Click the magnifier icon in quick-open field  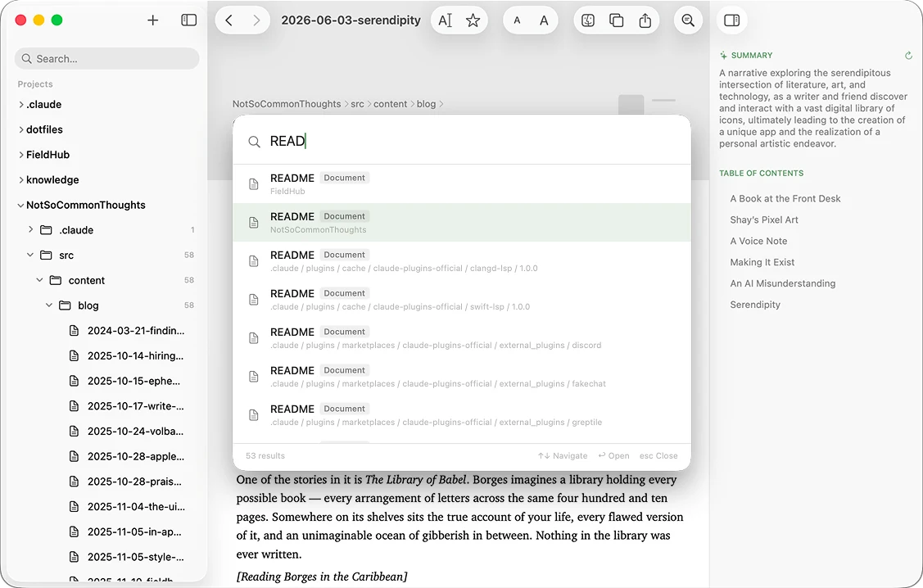click(254, 142)
